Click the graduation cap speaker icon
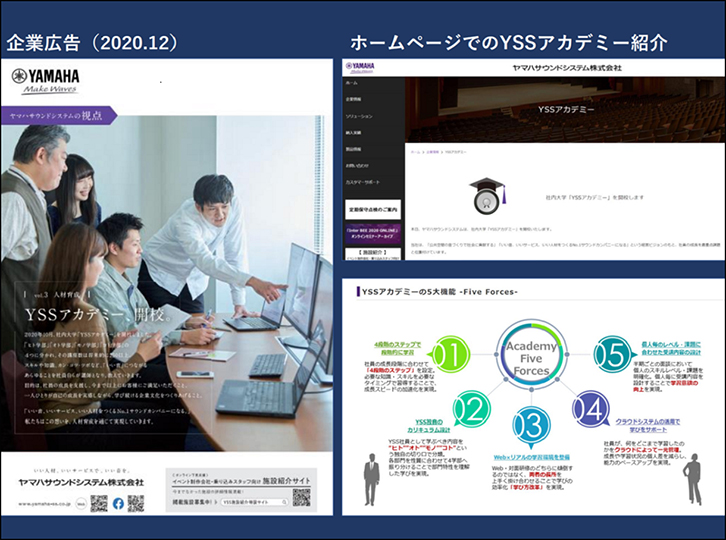The width and height of the screenshot is (726, 540). click(x=487, y=196)
